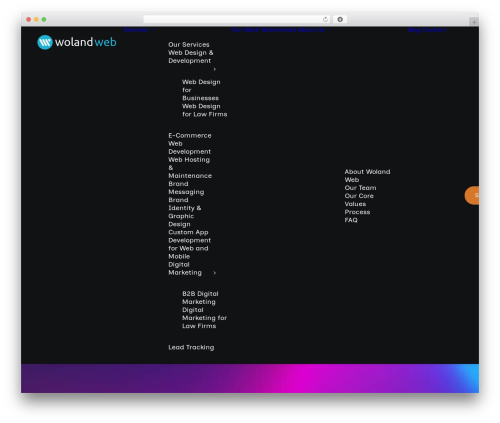This screenshot has height=423, width=500.
Task: Click the Woland Web logo
Action: 77,42
